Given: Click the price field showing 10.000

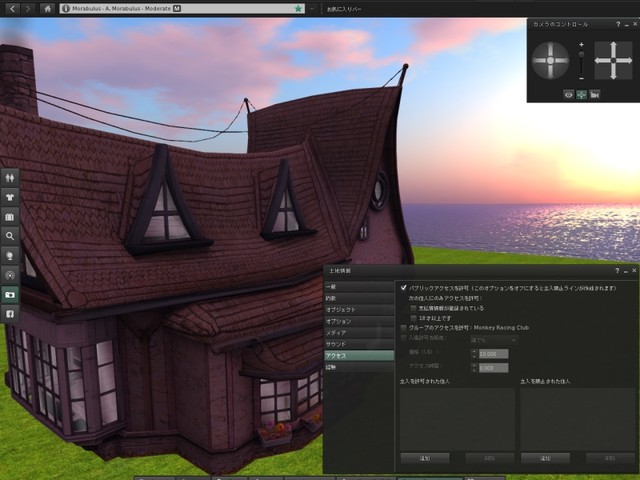Looking at the screenshot, I should 493,354.
